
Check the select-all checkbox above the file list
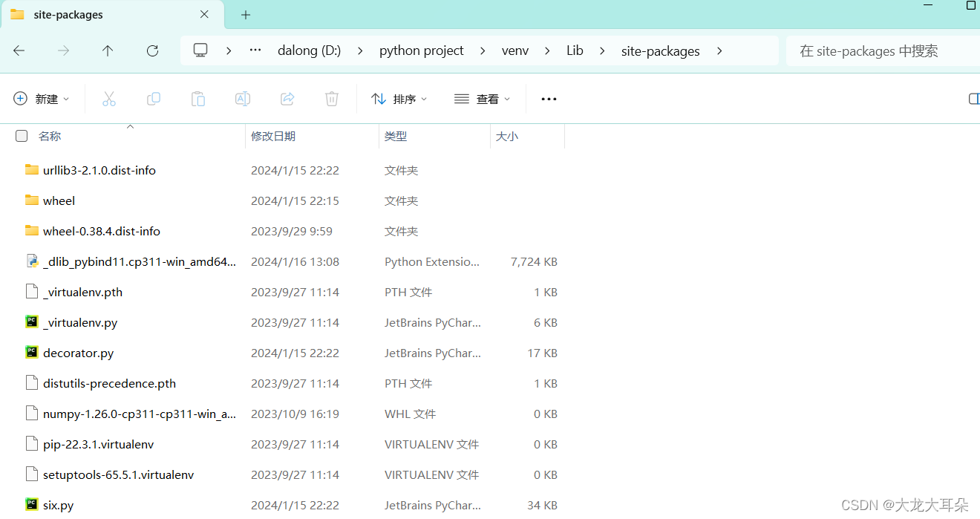coord(22,136)
